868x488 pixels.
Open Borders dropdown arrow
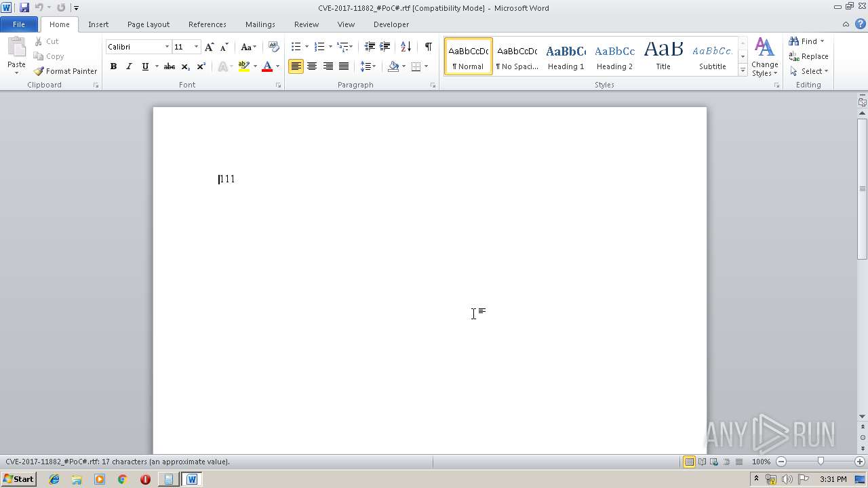click(x=426, y=66)
